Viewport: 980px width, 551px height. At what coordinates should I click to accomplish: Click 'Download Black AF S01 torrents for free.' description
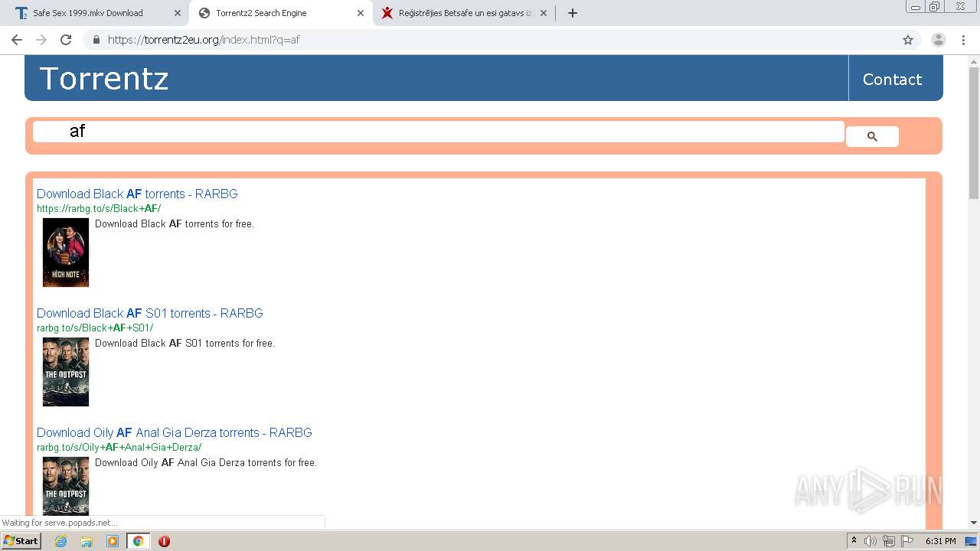185,344
